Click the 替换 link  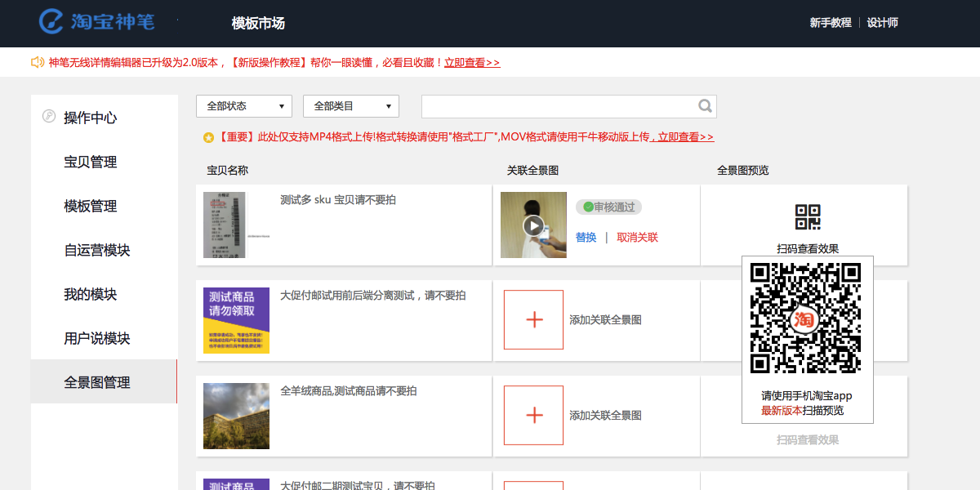pyautogui.click(x=586, y=238)
